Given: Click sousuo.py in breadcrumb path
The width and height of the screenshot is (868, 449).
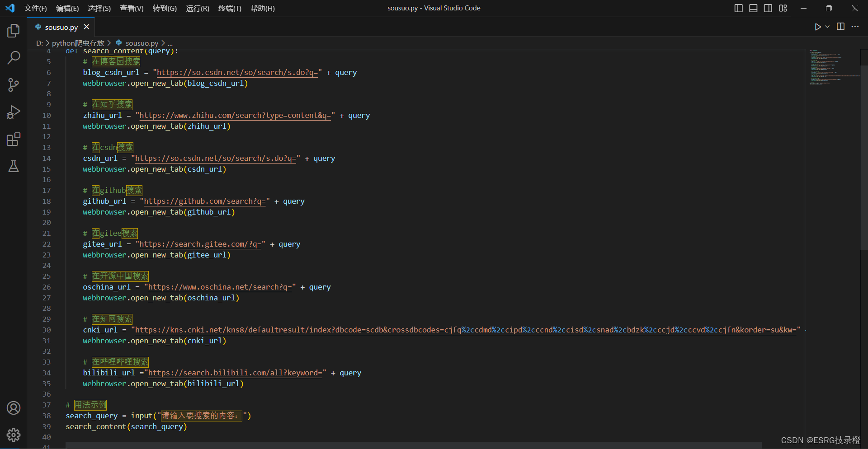Looking at the screenshot, I should coord(142,43).
